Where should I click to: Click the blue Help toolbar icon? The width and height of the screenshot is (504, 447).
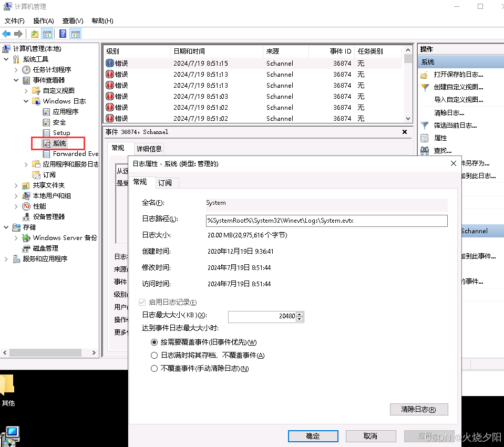point(63,34)
